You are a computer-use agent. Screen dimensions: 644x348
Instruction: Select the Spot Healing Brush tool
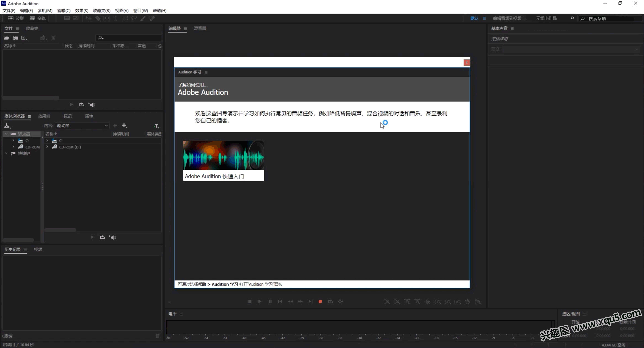[152, 18]
